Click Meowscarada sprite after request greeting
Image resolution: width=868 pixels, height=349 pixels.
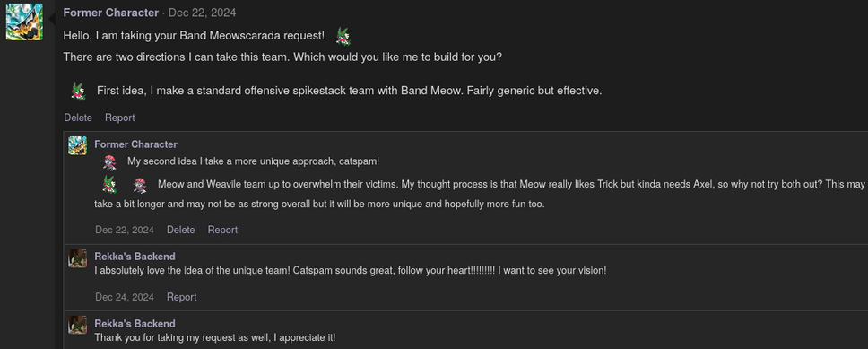click(x=343, y=37)
